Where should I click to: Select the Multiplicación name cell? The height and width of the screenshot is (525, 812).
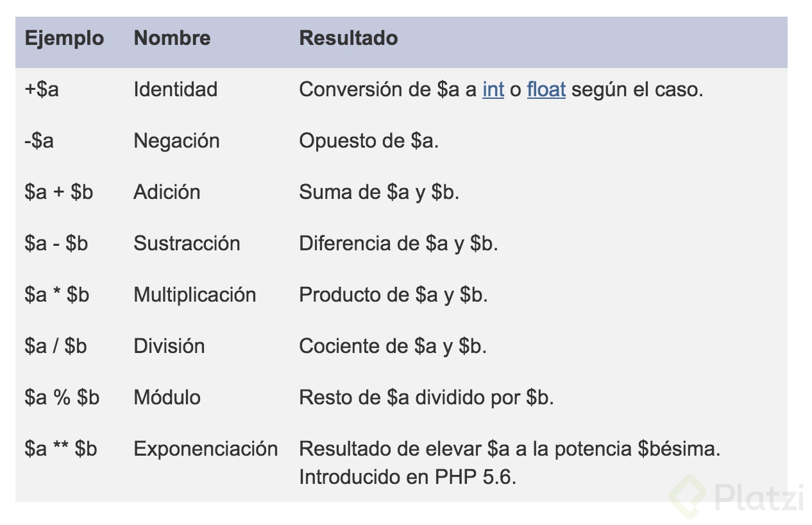[195, 295]
